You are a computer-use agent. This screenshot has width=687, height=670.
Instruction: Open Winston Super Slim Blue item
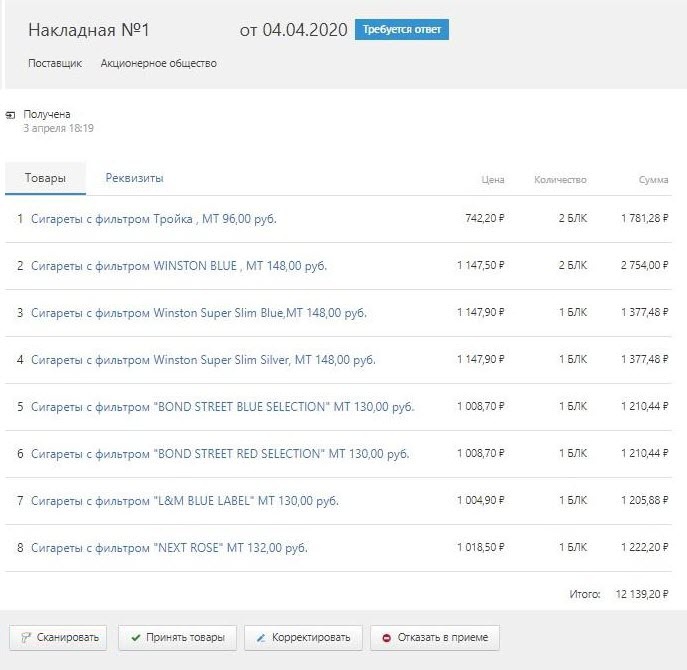pos(199,313)
